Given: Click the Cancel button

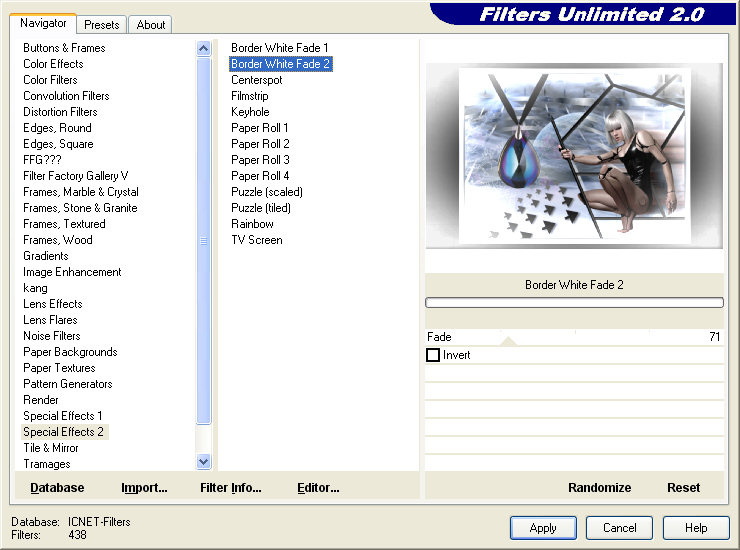Looking at the screenshot, I should 619,528.
